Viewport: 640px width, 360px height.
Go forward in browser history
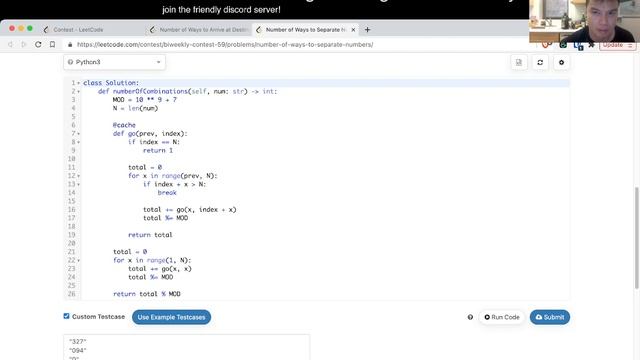[x=24, y=44]
